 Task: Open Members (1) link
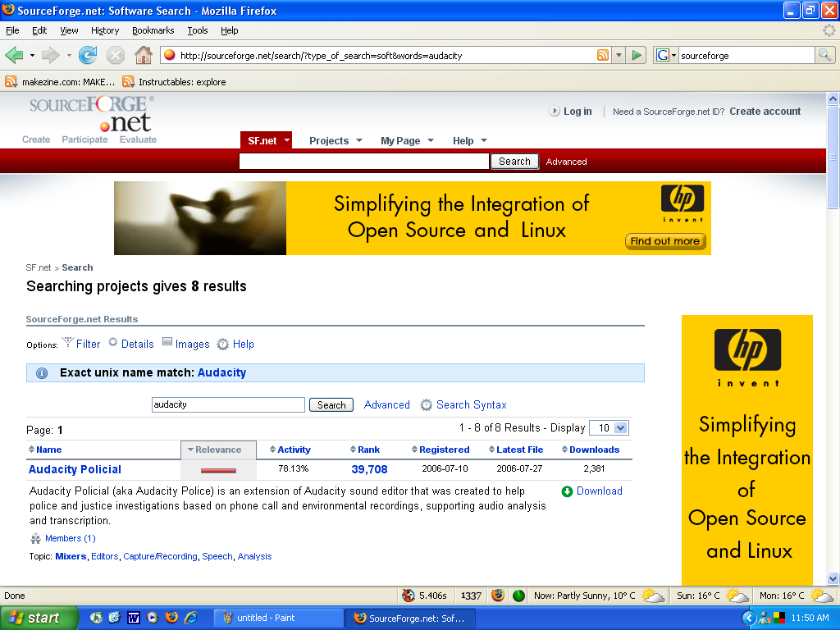tap(71, 538)
